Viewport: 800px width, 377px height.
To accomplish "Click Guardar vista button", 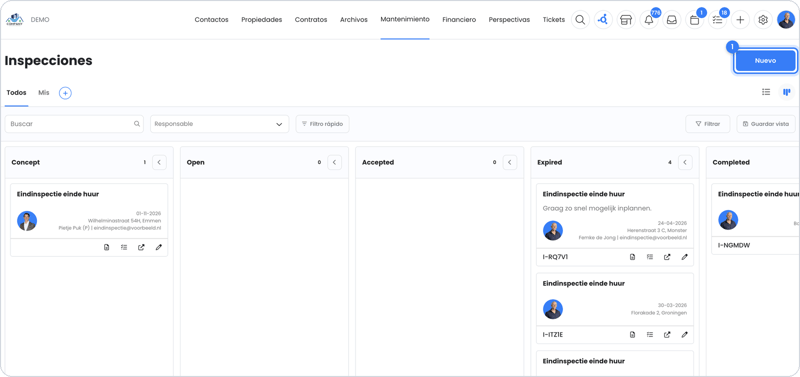I will click(766, 124).
